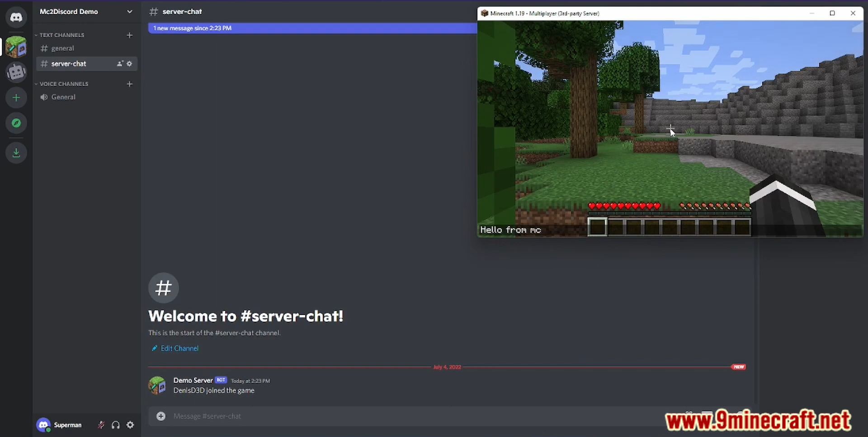Open Edit Channel gear on server-chat
The height and width of the screenshot is (437, 868).
click(x=129, y=64)
